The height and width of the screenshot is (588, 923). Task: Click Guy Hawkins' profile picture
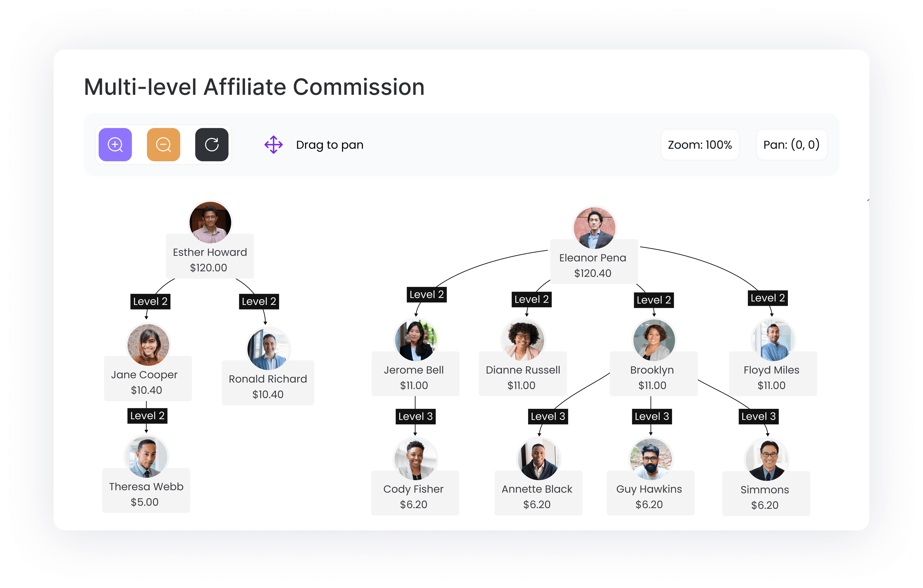coord(650,459)
